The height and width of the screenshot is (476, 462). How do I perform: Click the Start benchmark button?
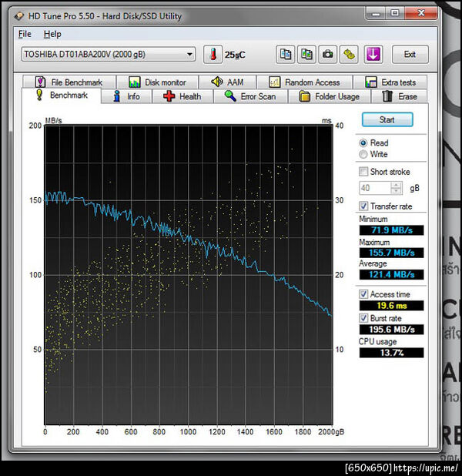pyautogui.click(x=387, y=119)
